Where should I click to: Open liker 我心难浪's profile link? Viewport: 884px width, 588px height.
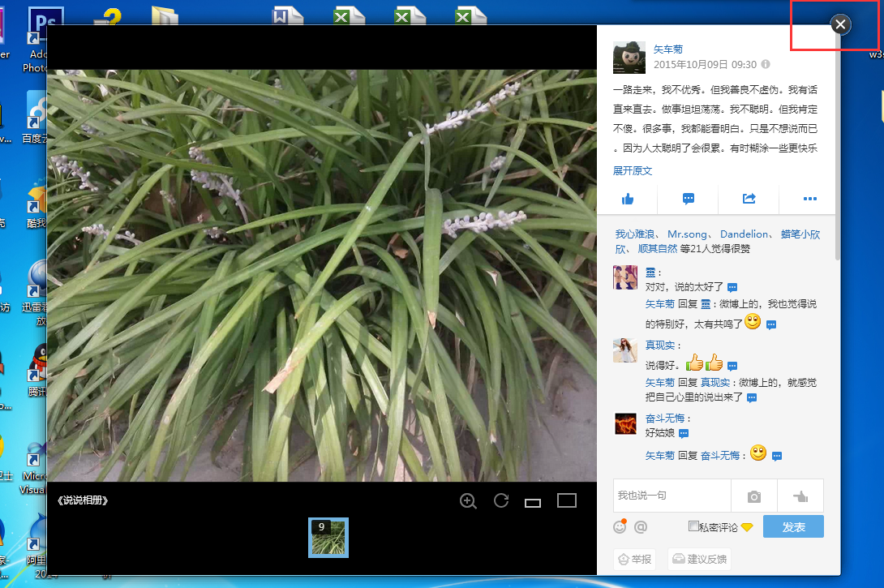click(x=635, y=234)
